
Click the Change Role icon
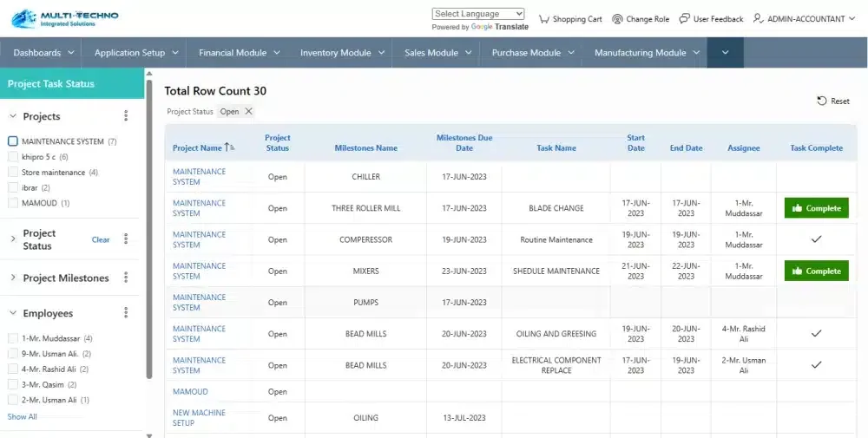(x=617, y=19)
